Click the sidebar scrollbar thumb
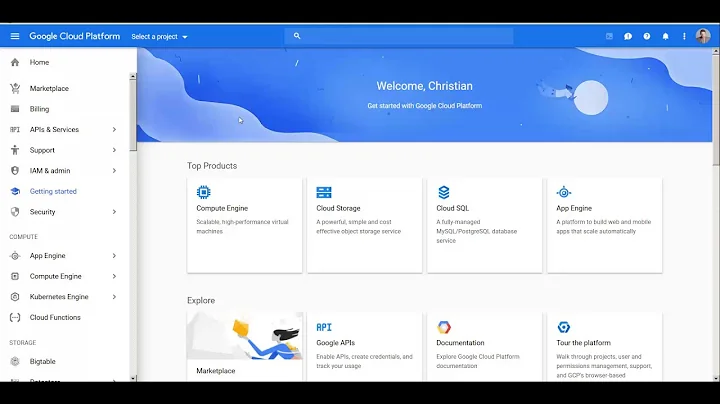This screenshot has height=404, width=720. pos(133,115)
